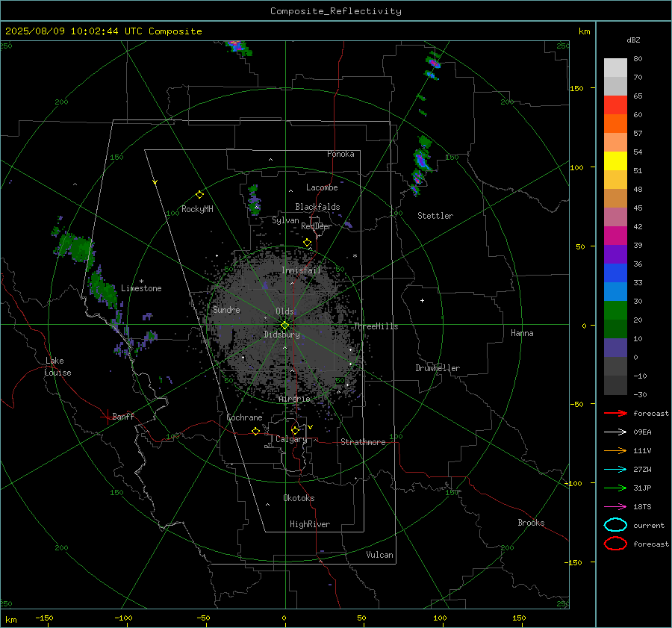Click the ThreeHills town label

tap(376, 326)
